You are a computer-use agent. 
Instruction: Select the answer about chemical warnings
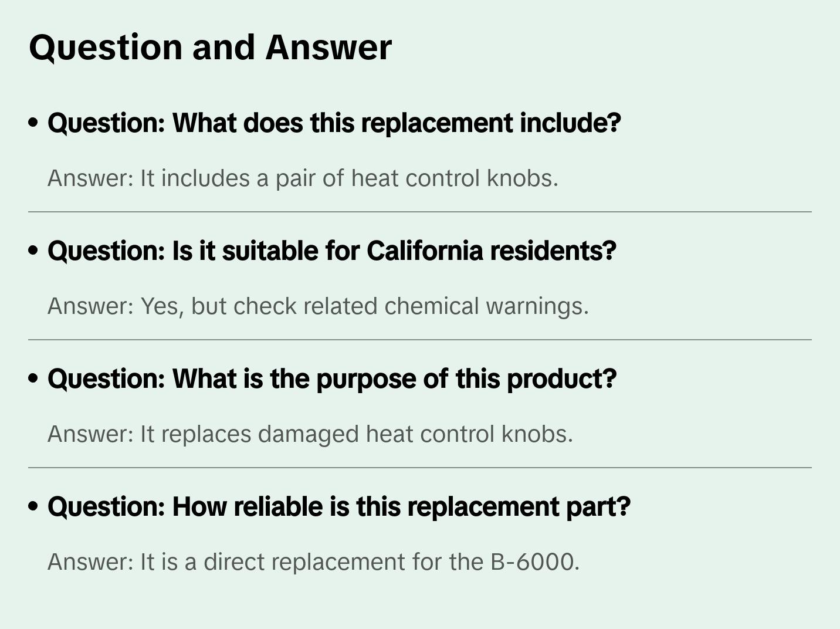click(x=318, y=306)
